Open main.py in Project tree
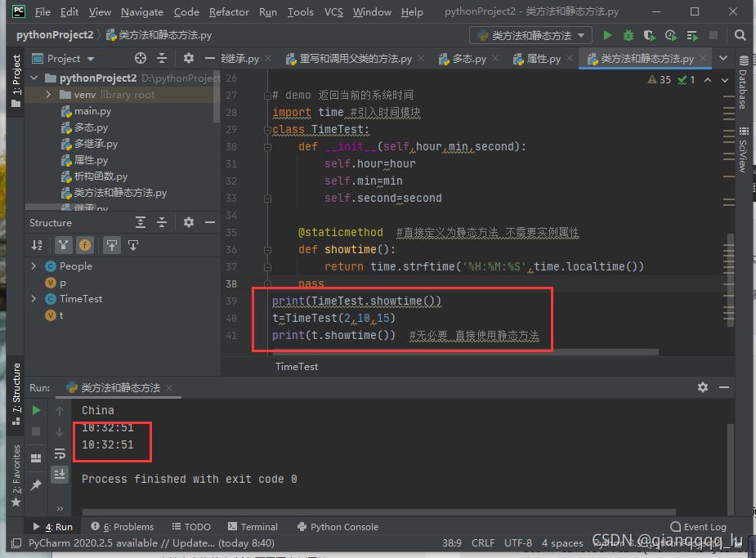756x558 pixels. point(92,111)
